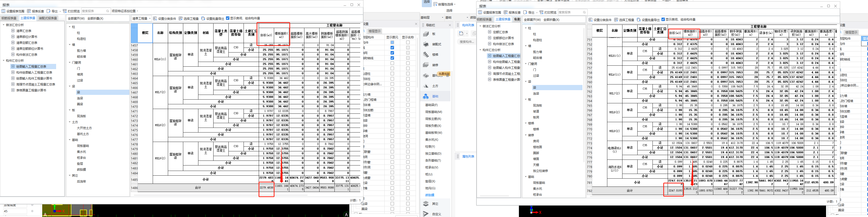Toggle 显示房间、组合构件量 checkbox in right window

point(663,20)
